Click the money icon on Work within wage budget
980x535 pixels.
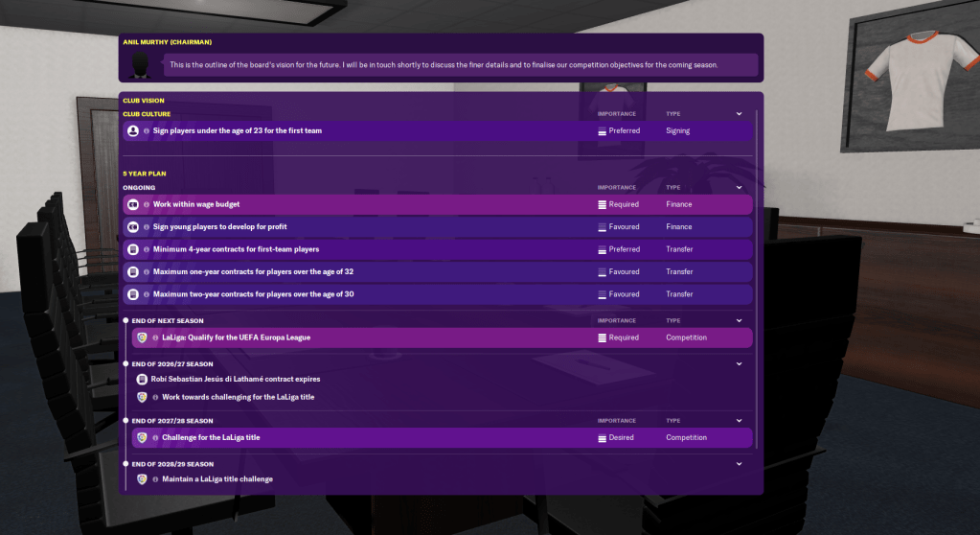133,204
